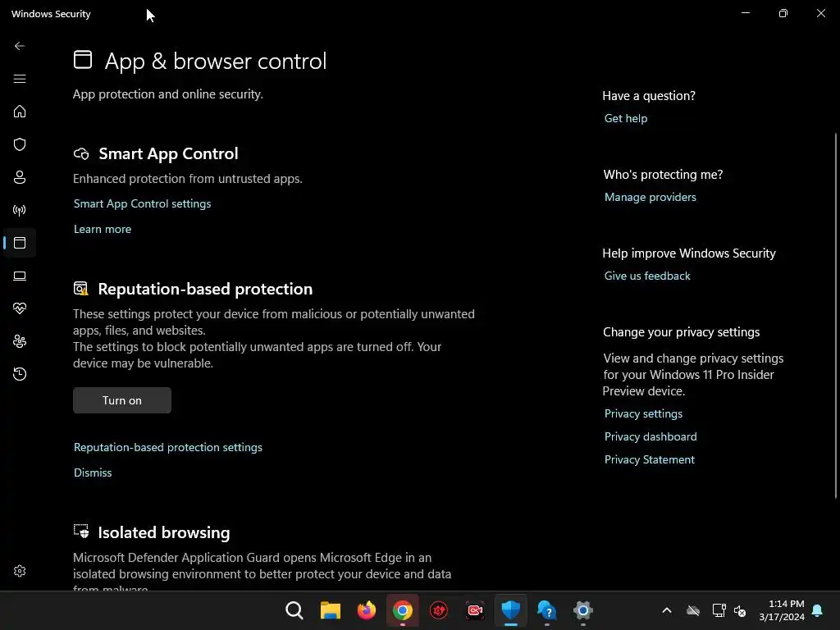This screenshot has width=840, height=630.
Task: Open the notifications bell icon
Action: (x=817, y=610)
